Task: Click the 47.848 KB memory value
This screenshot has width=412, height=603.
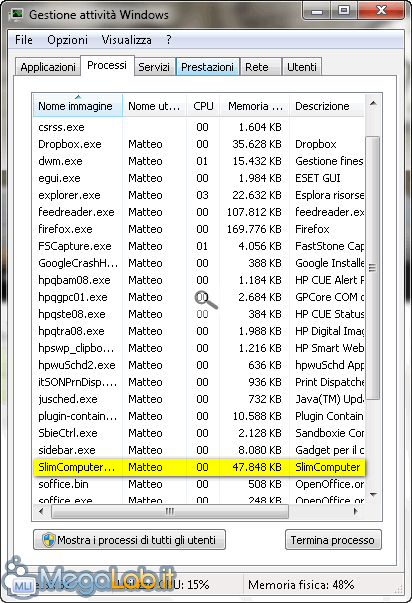Action: tap(257, 467)
